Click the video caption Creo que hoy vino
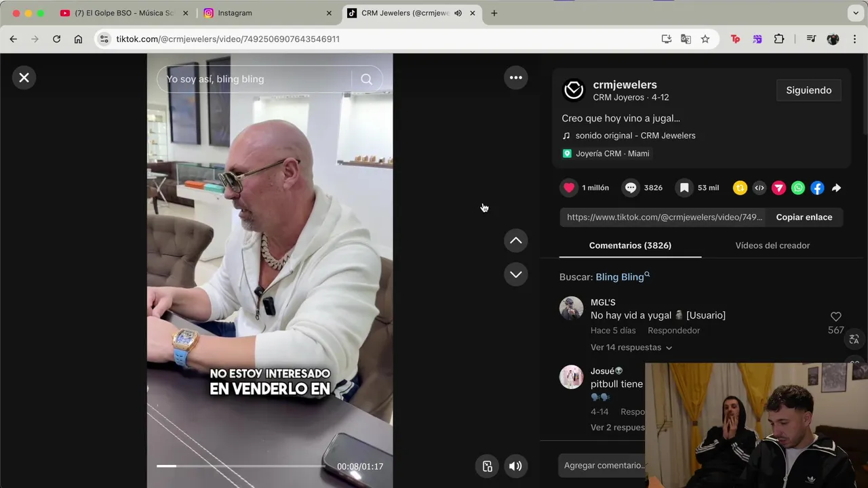This screenshot has height=488, width=868. point(620,118)
